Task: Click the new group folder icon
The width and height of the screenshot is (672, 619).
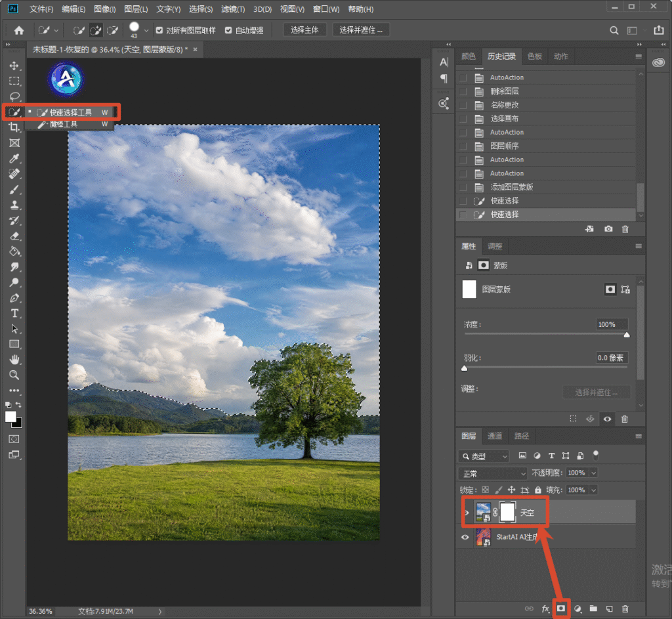Action: click(593, 608)
